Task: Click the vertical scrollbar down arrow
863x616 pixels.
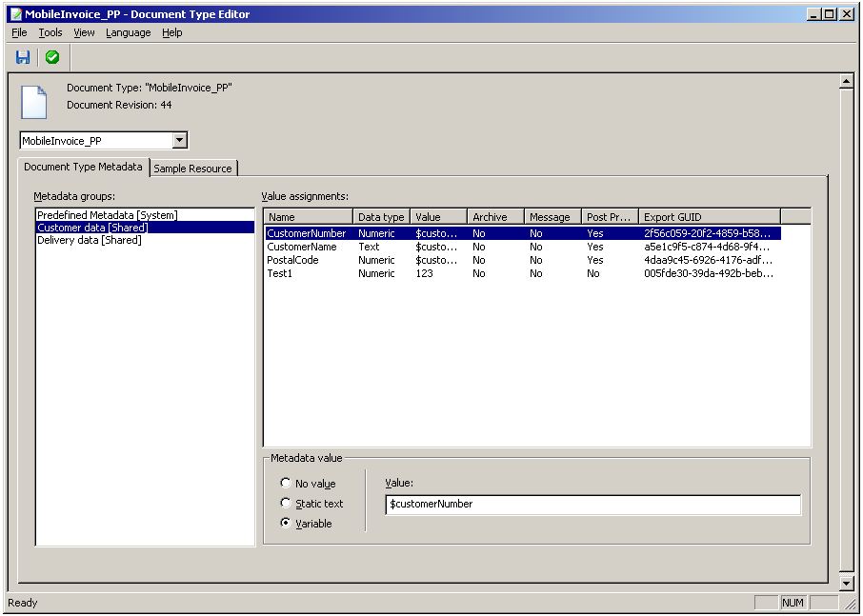Action: click(x=846, y=583)
